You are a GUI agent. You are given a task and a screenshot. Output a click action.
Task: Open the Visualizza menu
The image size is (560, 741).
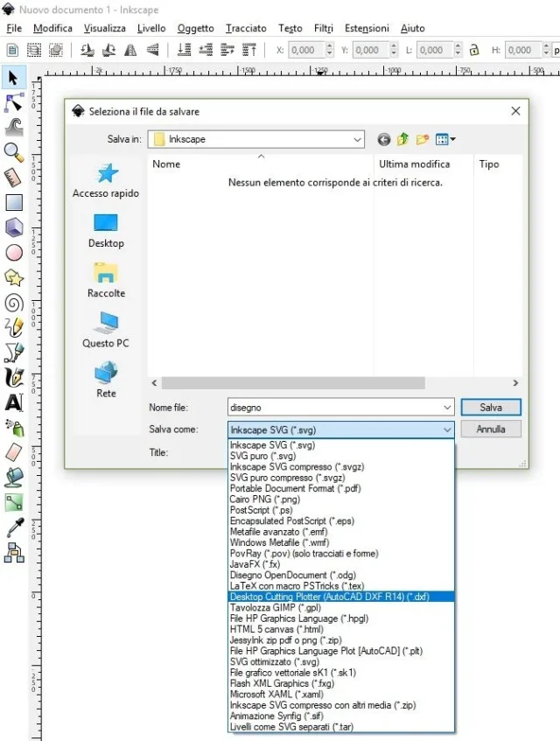point(104,28)
